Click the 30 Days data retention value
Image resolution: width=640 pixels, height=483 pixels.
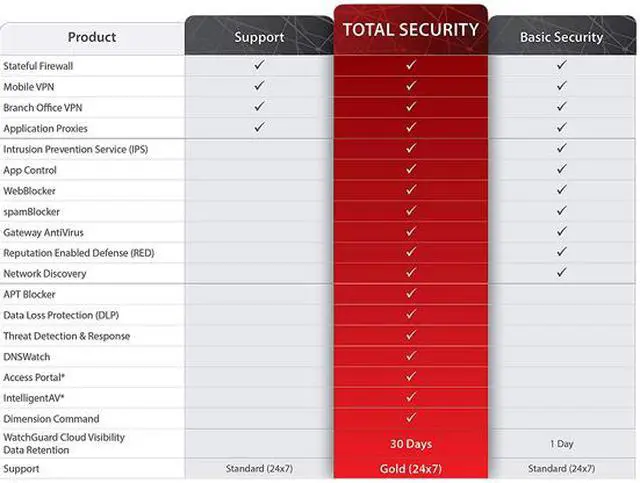click(410, 443)
